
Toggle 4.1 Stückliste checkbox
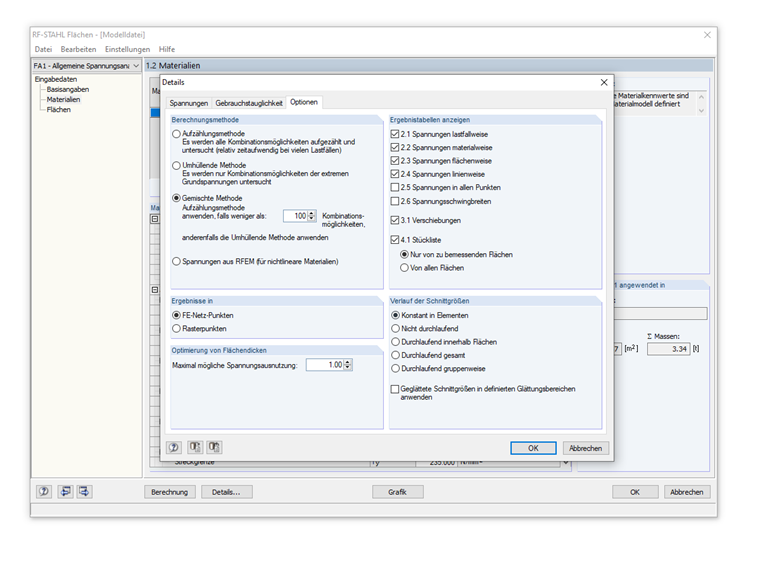point(395,239)
